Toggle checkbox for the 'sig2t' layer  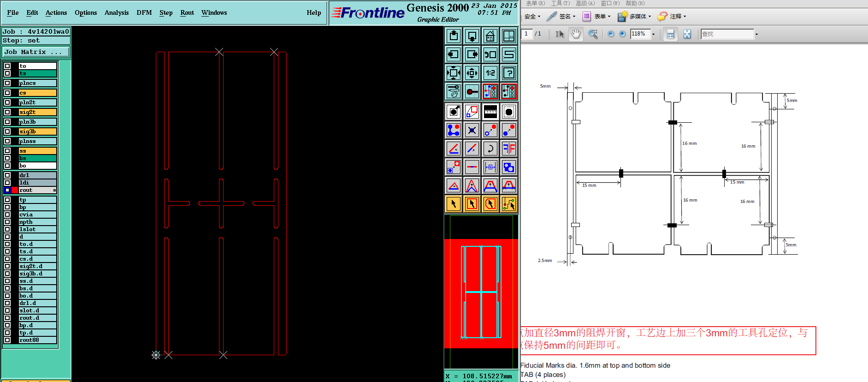(7, 112)
